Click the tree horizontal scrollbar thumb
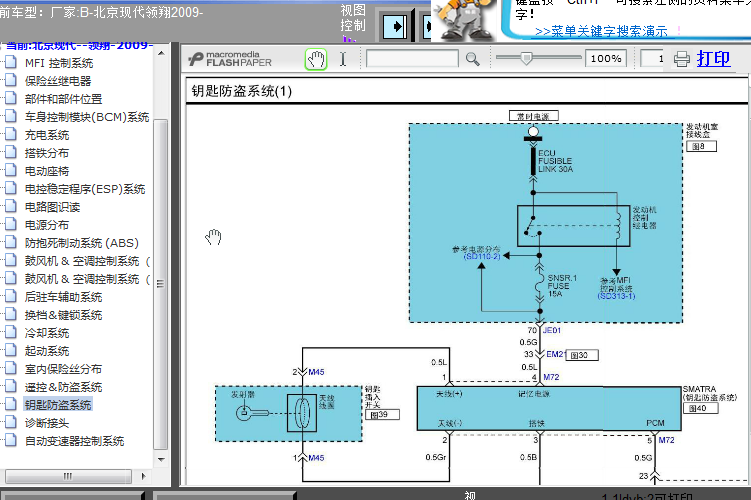 point(68,476)
